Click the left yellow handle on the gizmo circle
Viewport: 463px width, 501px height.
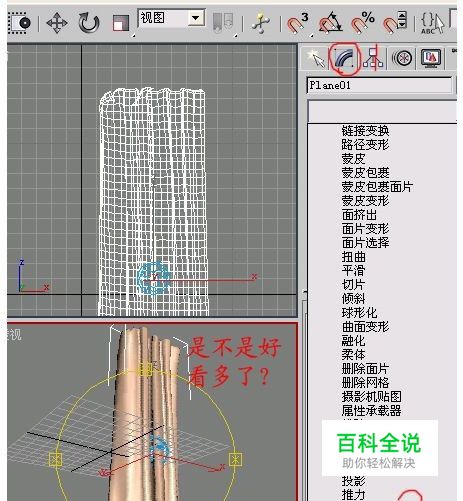55,459
